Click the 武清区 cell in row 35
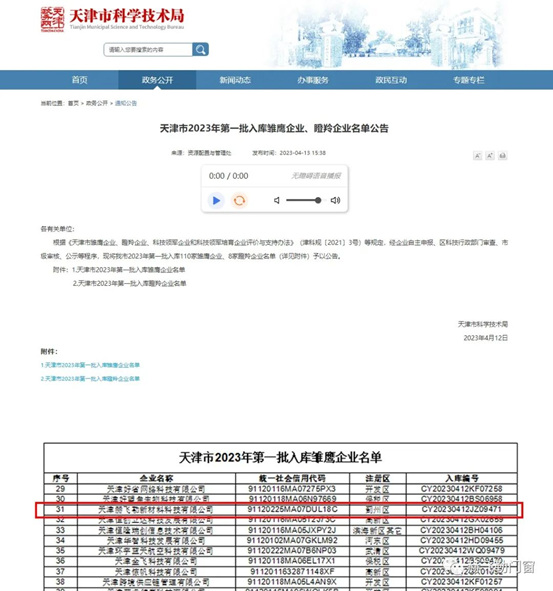The width and height of the screenshot is (553, 591). [x=377, y=551]
